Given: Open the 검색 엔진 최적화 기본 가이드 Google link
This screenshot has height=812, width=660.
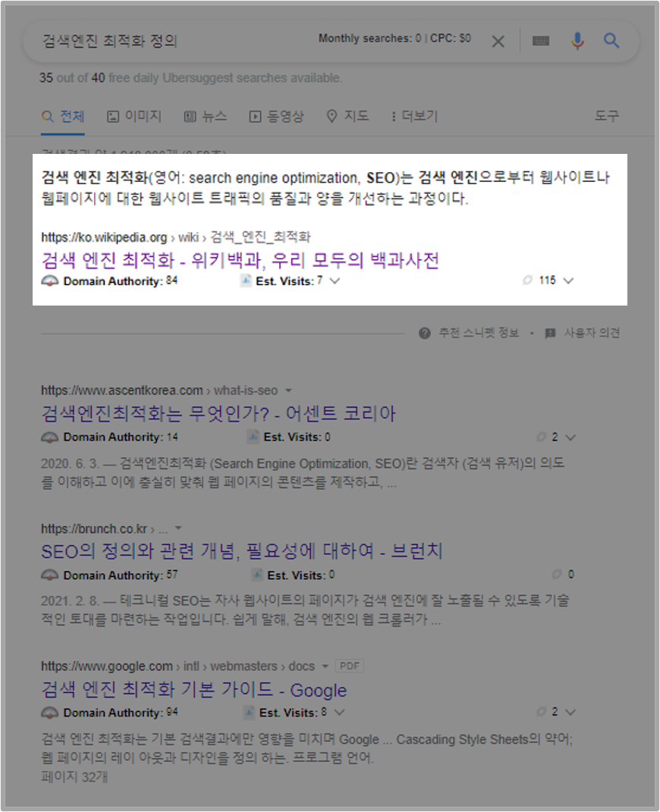Looking at the screenshot, I should (193, 690).
